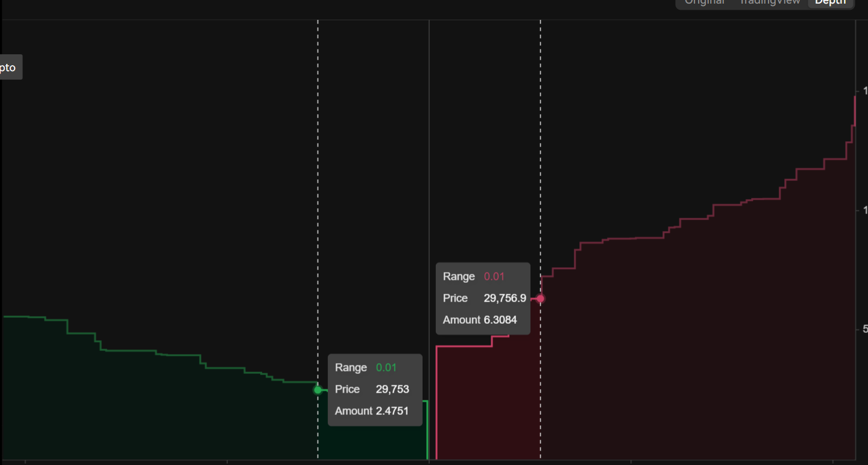Click the red Range 0.01 value
Image resolution: width=868 pixels, height=465 pixels.
(x=495, y=276)
